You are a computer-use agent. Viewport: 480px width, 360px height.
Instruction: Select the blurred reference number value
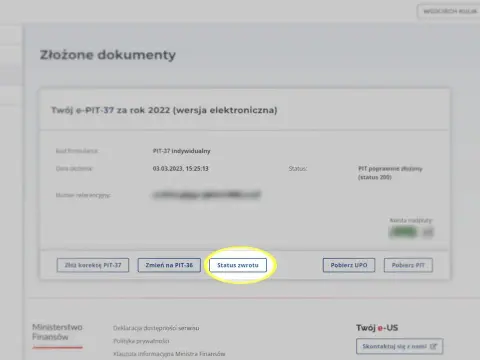click(206, 195)
